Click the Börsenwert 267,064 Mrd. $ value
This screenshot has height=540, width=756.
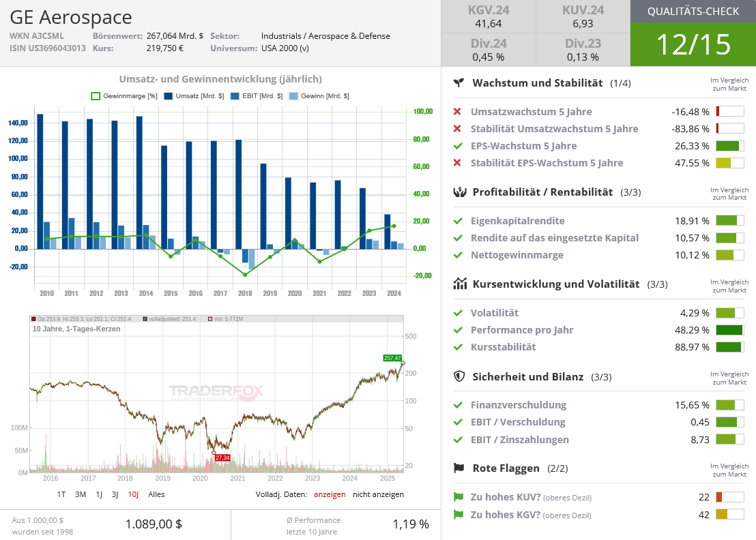[175, 35]
